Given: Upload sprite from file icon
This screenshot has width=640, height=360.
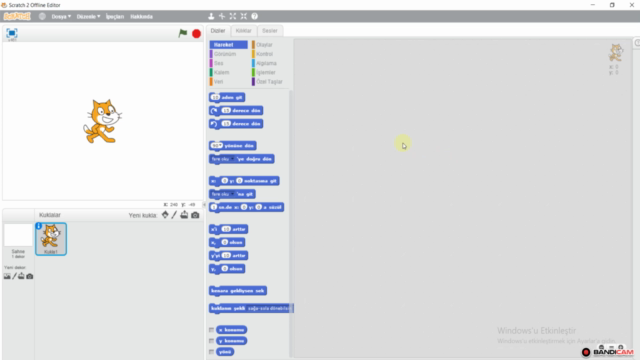Looking at the screenshot, I should tap(184, 215).
